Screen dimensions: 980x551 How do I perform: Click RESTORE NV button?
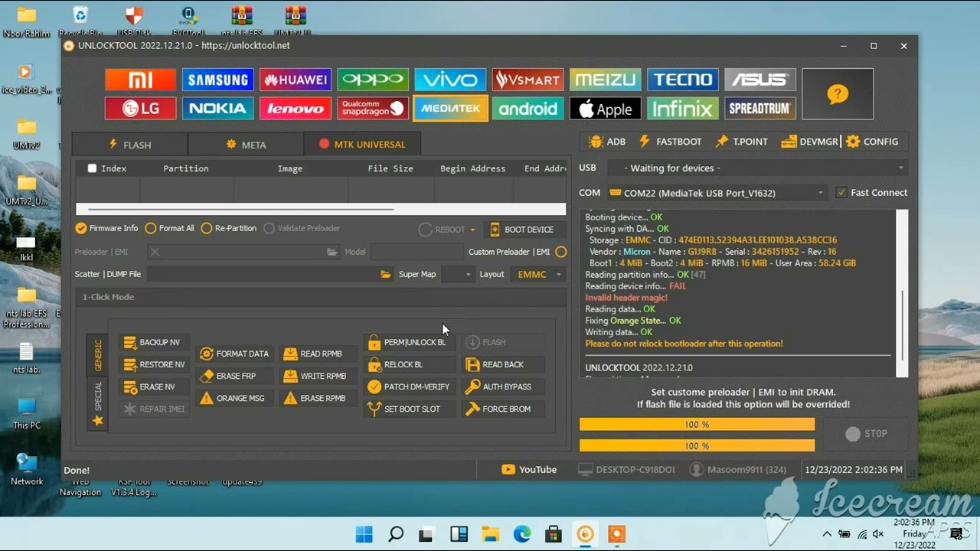pyautogui.click(x=154, y=364)
